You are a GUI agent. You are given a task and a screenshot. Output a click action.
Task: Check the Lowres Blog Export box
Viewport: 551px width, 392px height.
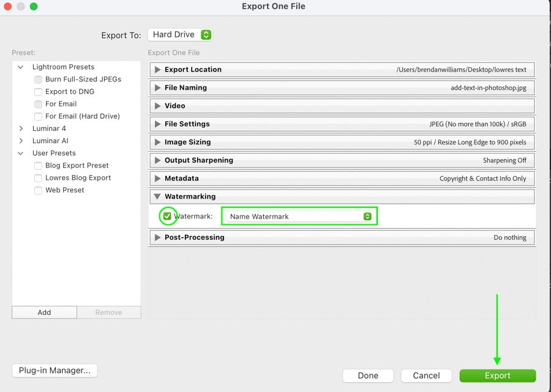point(39,178)
